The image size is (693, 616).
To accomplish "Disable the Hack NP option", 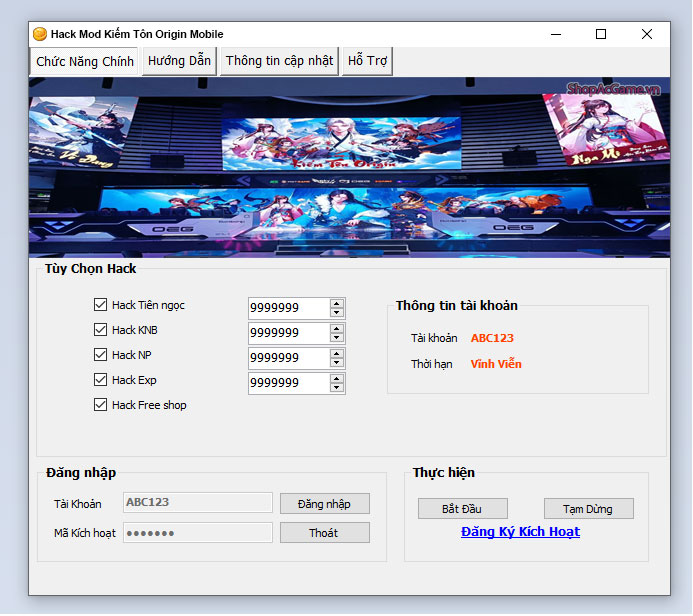I will (x=100, y=354).
